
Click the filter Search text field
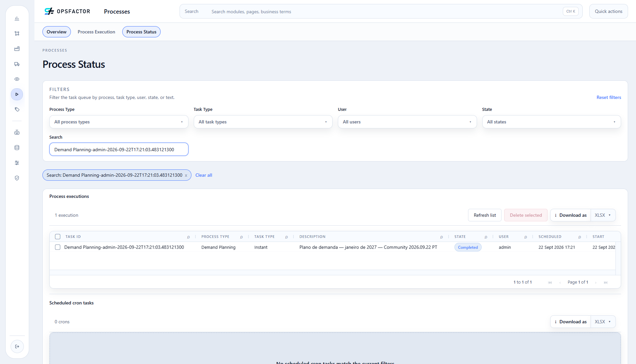click(119, 150)
